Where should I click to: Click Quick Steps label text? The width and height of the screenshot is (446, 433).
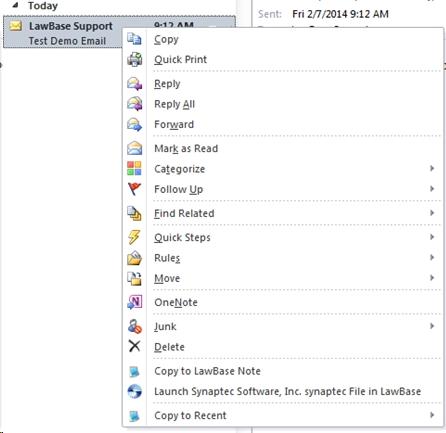[182, 238]
